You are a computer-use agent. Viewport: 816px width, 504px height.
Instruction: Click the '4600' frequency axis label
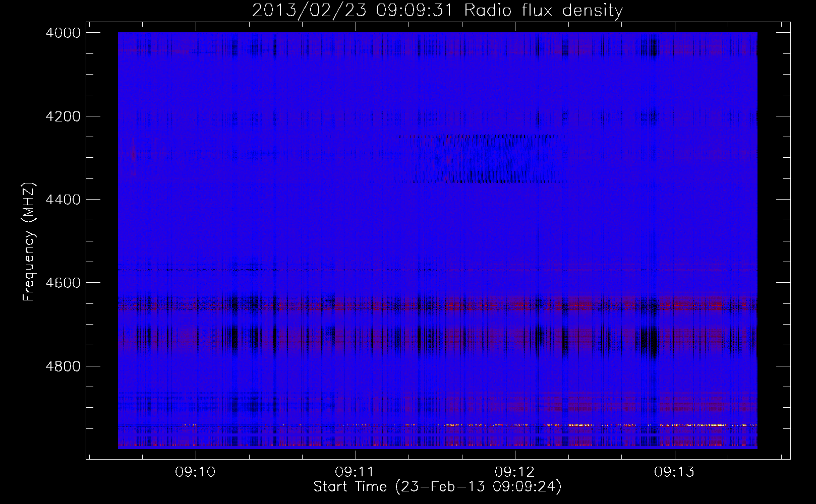tap(63, 283)
